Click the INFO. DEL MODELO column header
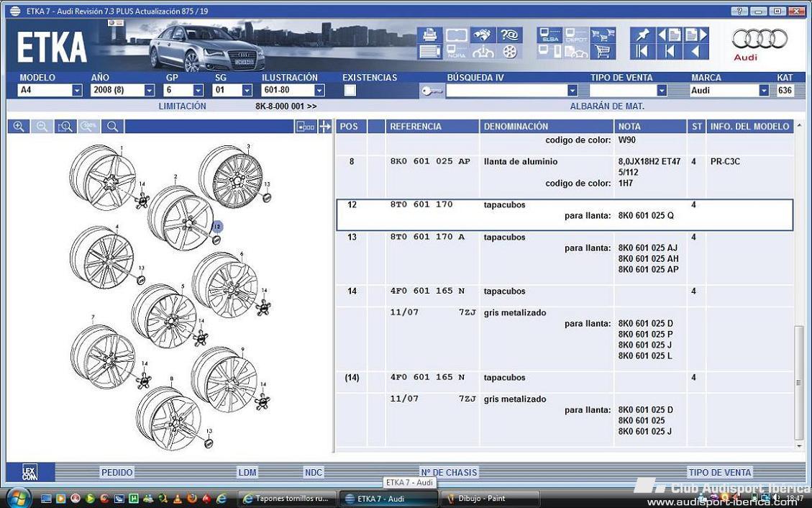Screen dimensions: 812x508 click(x=750, y=127)
